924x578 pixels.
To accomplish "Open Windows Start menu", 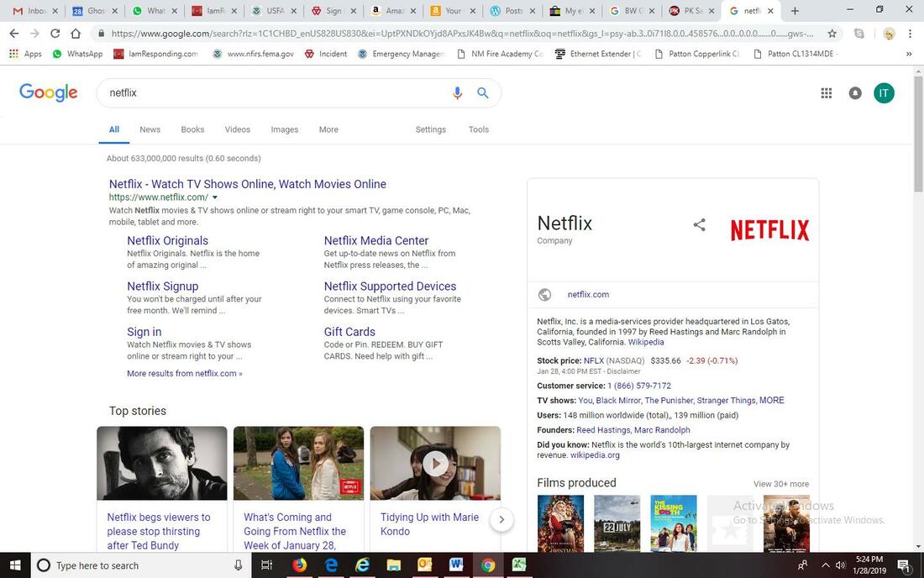I will pos(15,565).
